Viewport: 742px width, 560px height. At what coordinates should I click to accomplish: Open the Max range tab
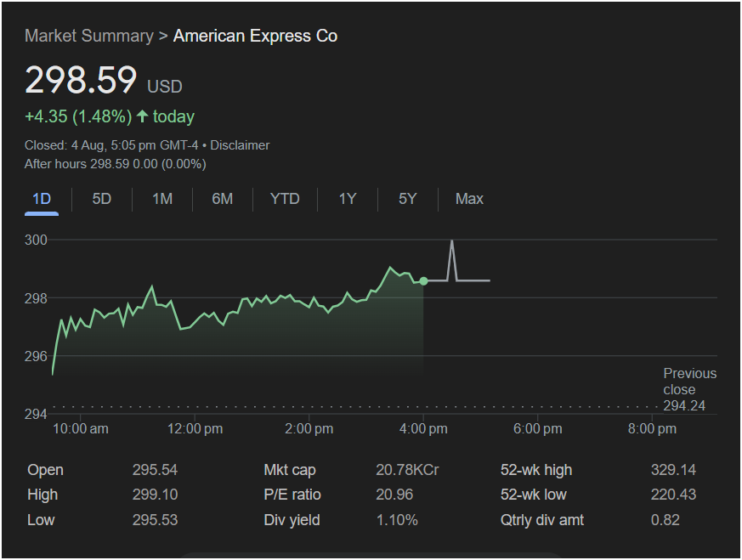point(469,199)
